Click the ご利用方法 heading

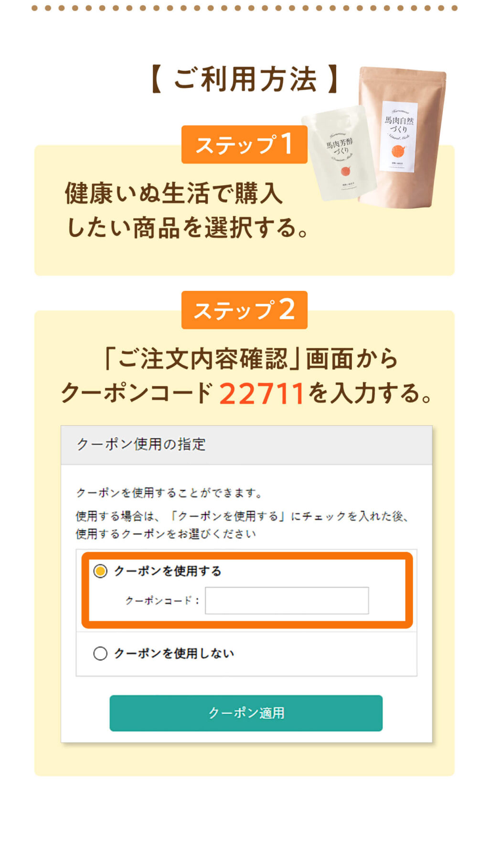(244, 79)
